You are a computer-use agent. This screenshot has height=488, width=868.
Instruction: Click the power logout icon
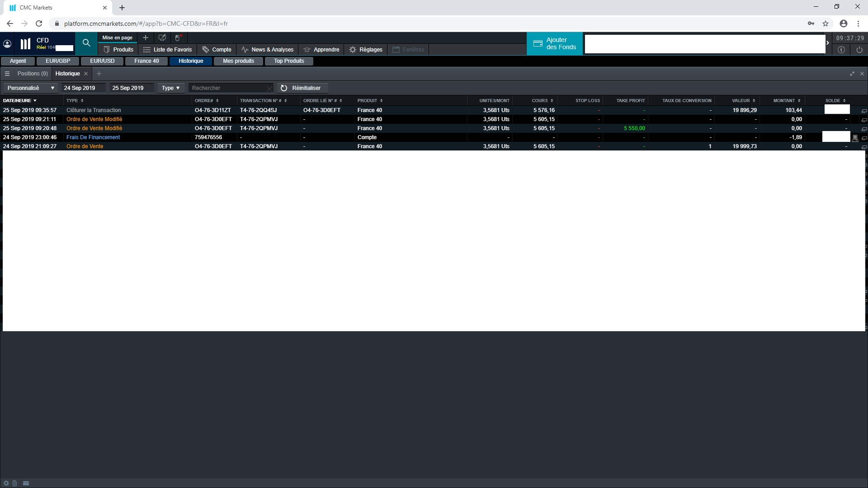click(x=859, y=50)
